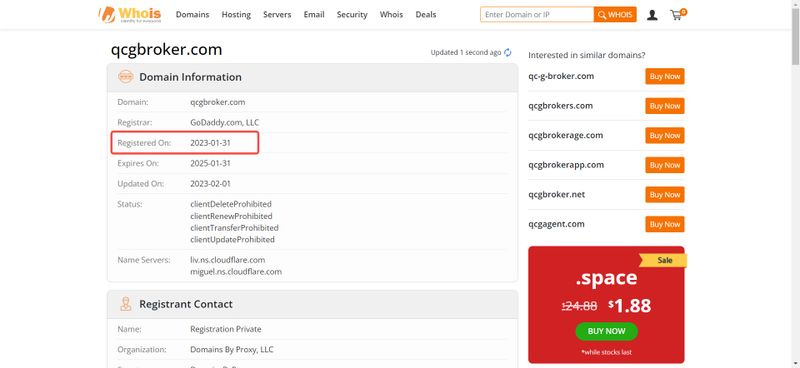Click the Whois site logo
The height and width of the screenshot is (368, 800).
click(x=130, y=14)
